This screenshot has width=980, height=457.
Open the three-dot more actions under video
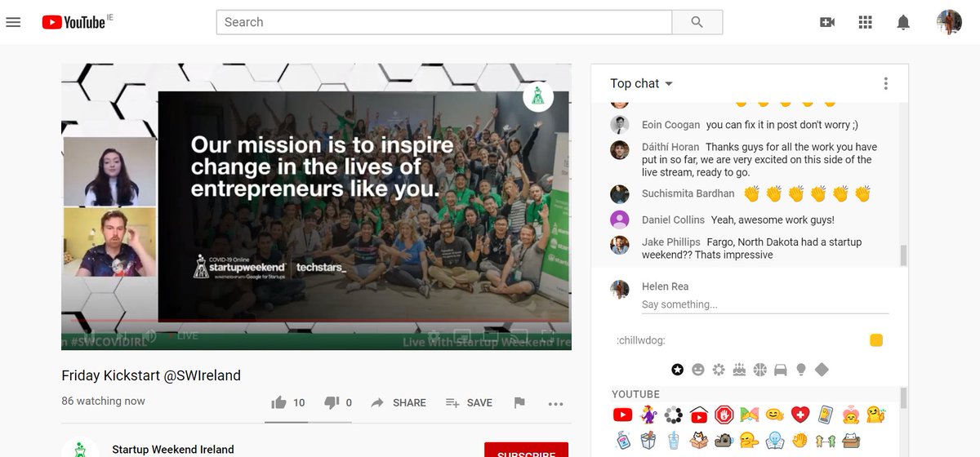click(556, 403)
